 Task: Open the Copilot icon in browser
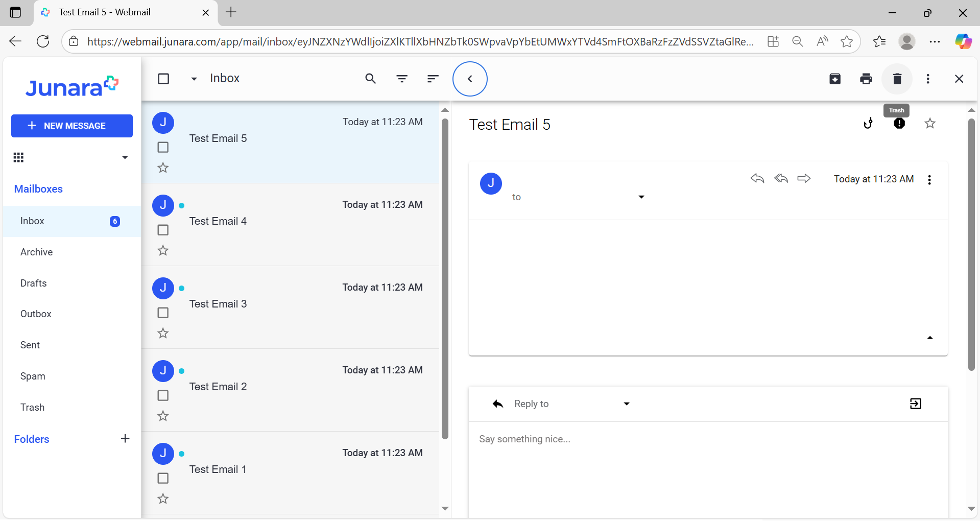click(963, 41)
